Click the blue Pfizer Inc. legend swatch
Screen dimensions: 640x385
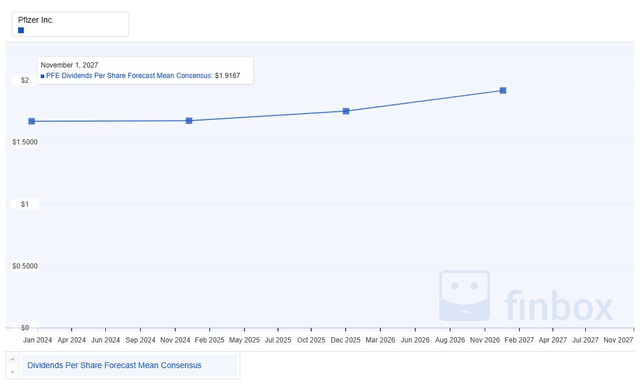click(x=21, y=30)
